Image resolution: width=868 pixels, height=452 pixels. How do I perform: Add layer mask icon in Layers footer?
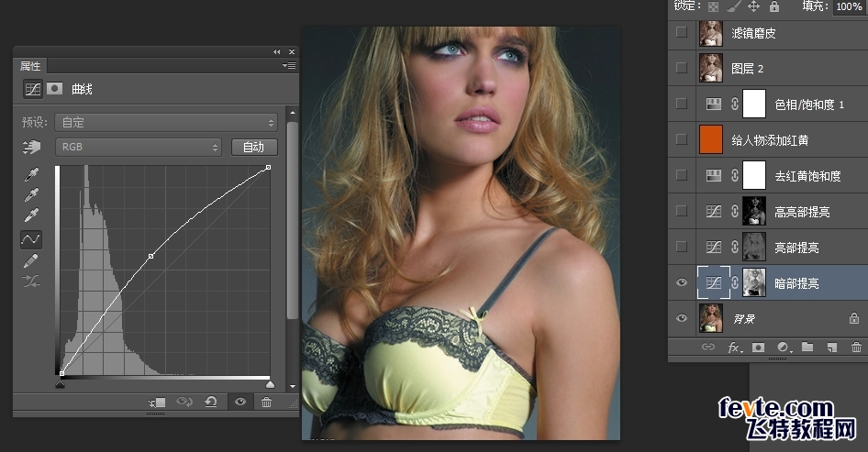pyautogui.click(x=758, y=347)
